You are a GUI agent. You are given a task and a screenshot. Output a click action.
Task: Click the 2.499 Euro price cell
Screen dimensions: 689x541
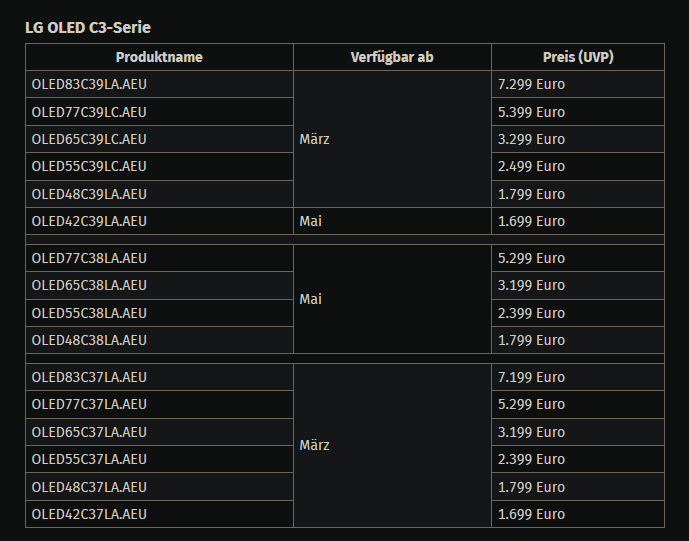point(578,167)
